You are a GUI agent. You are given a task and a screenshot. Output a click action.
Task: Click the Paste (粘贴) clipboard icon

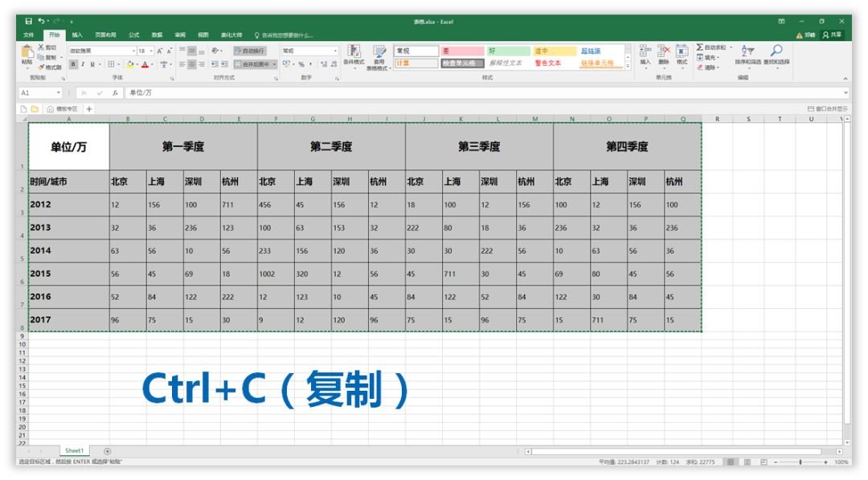(x=27, y=52)
